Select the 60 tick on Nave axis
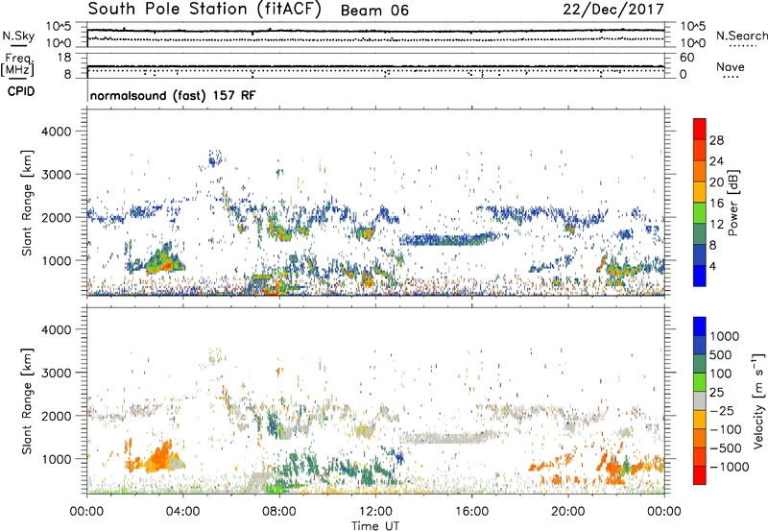Viewport: 768px width, 532px height. click(687, 58)
